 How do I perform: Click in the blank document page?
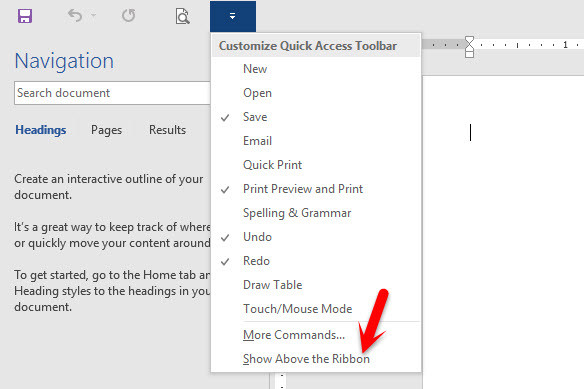503,231
